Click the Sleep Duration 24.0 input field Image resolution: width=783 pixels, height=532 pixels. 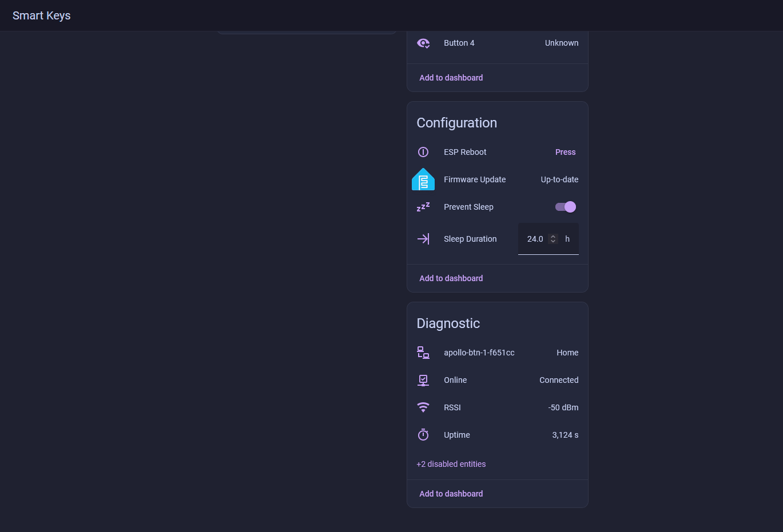coord(535,239)
